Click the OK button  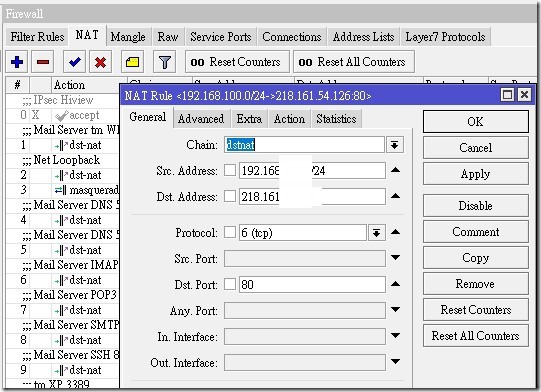(475, 121)
